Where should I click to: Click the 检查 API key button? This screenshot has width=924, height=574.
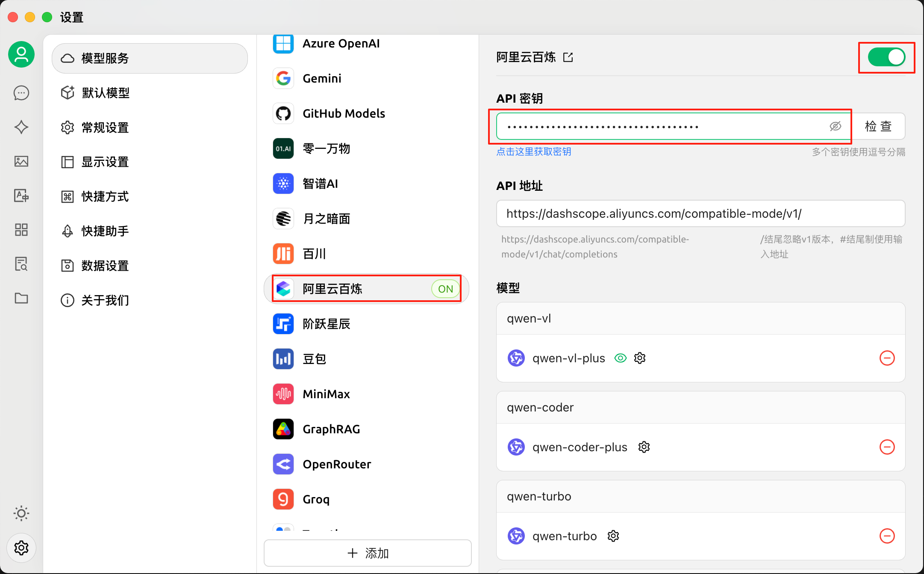(x=878, y=126)
